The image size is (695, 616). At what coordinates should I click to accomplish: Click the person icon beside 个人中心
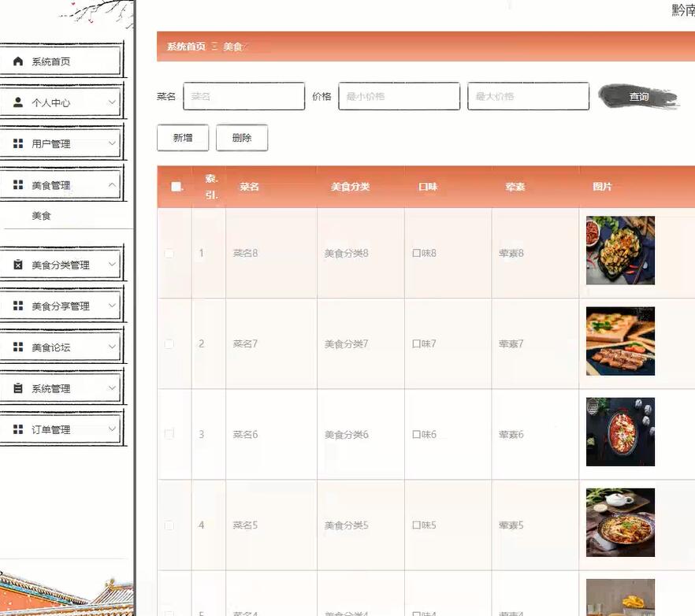pyautogui.click(x=18, y=102)
